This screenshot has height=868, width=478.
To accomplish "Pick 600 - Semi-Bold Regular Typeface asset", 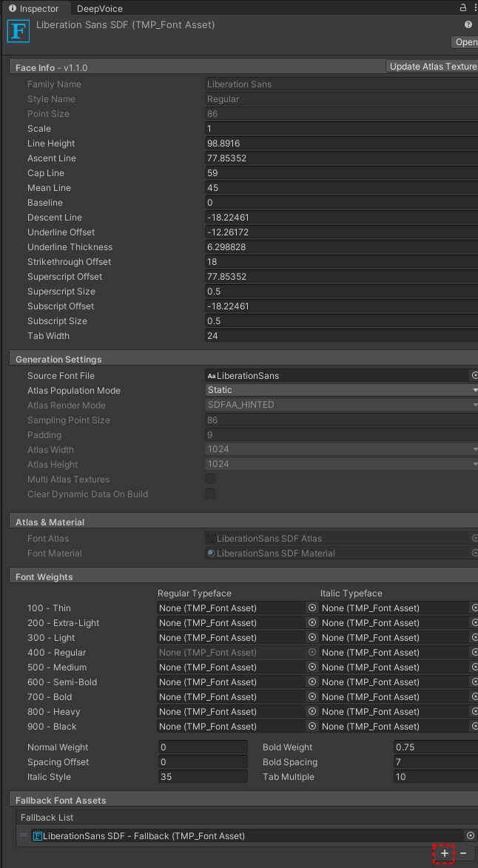I will [312, 682].
